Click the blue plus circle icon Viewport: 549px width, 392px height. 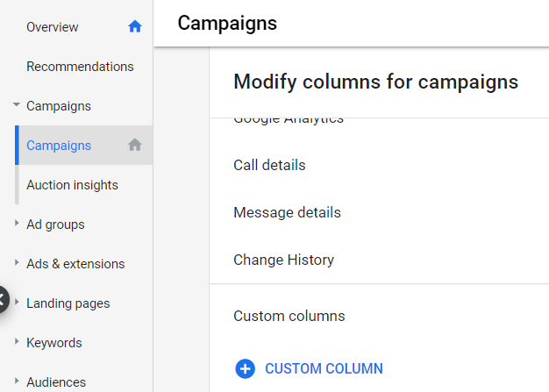click(245, 368)
